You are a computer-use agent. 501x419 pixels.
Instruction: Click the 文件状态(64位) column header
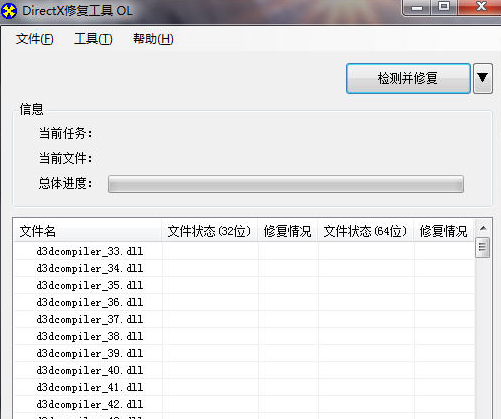[x=365, y=231]
